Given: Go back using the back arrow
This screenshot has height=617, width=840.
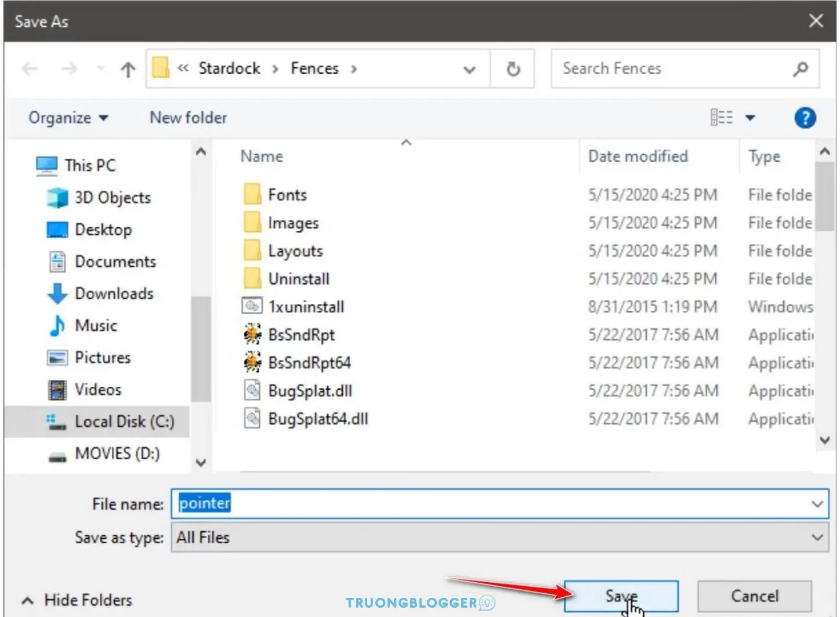Looking at the screenshot, I should point(30,69).
